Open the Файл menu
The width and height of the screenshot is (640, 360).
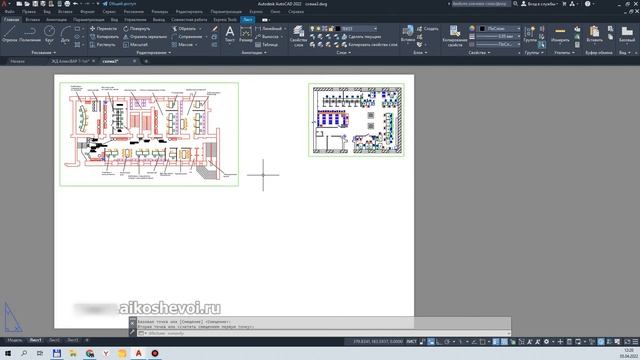pyautogui.click(x=10, y=12)
